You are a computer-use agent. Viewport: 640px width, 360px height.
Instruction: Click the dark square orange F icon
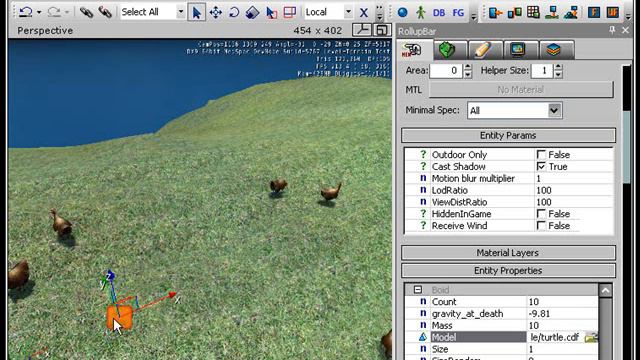(594, 12)
